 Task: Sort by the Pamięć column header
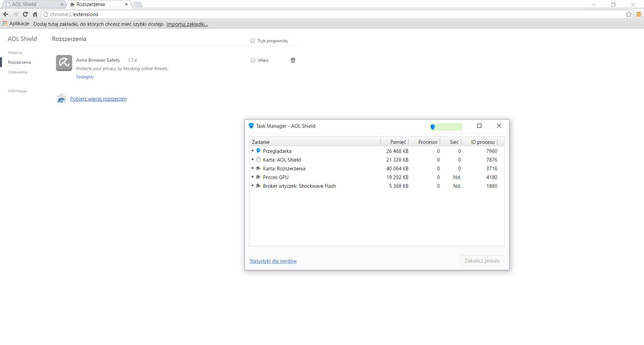click(x=394, y=142)
